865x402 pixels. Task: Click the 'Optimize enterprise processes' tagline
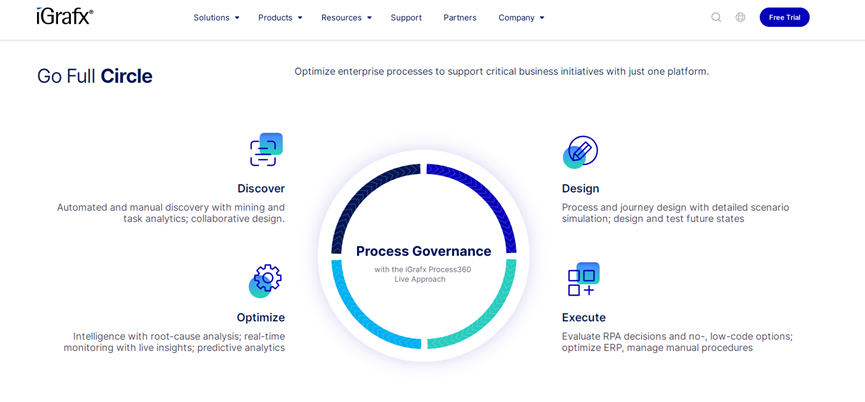(x=501, y=72)
